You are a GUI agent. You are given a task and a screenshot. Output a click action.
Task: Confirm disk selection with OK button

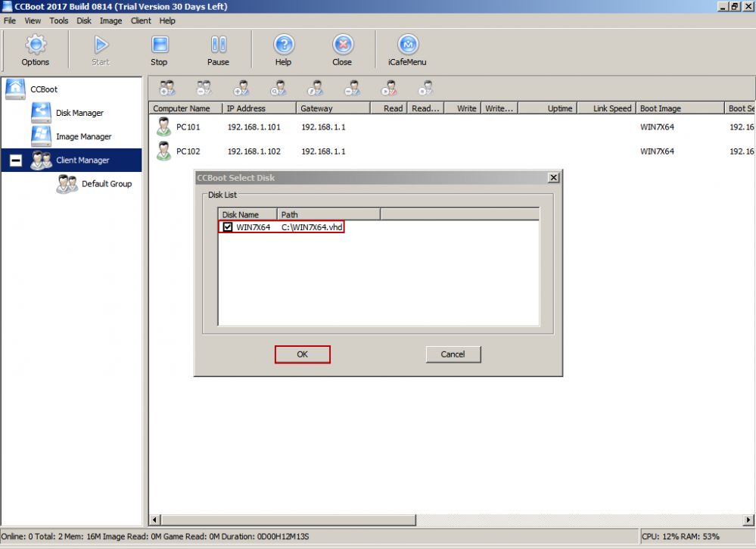click(302, 354)
